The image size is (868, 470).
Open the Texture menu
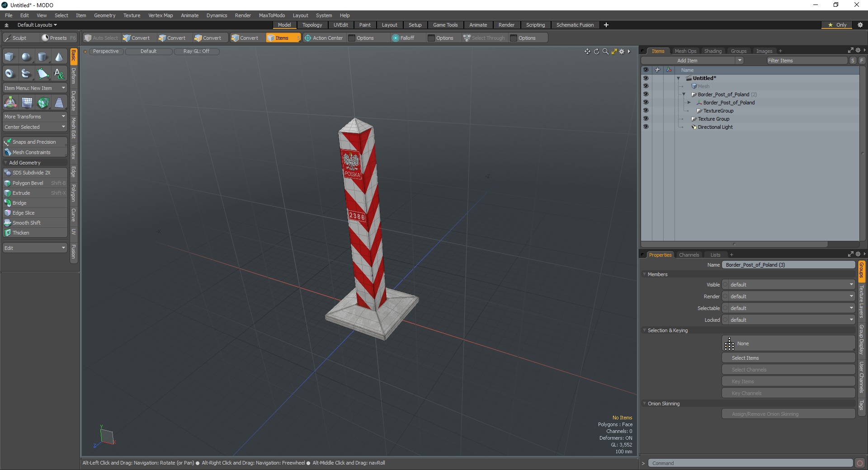click(132, 15)
